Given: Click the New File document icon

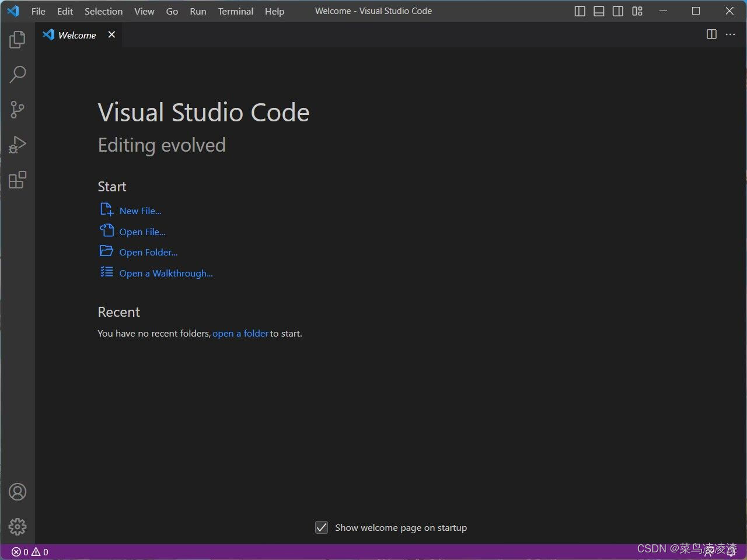Looking at the screenshot, I should 107,209.
